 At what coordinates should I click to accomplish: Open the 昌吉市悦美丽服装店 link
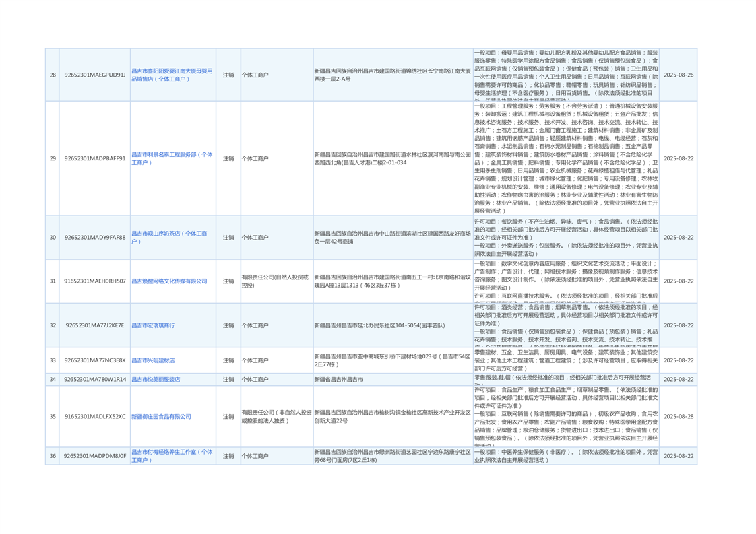(156, 379)
